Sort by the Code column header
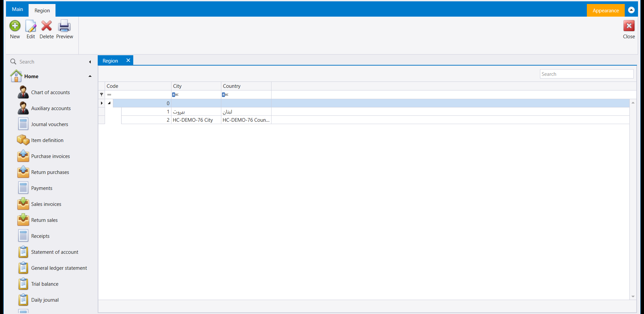This screenshot has height=314, width=644. [x=138, y=86]
